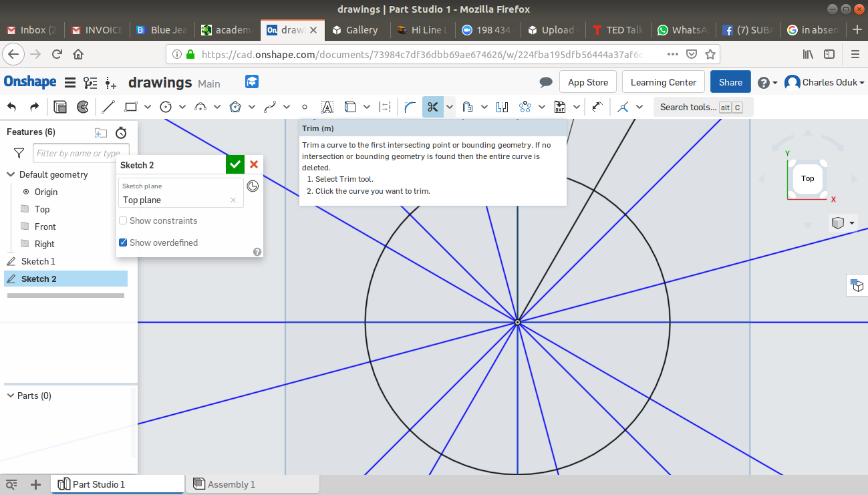Select the Corner rectangle tool

tap(131, 107)
